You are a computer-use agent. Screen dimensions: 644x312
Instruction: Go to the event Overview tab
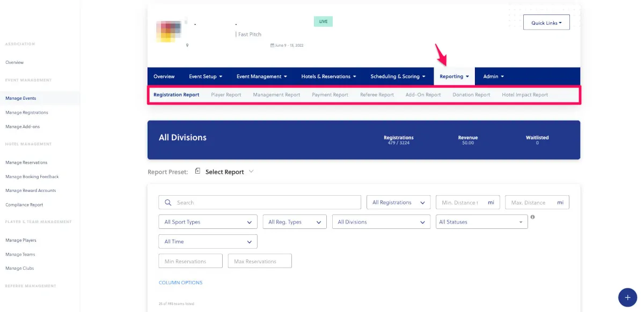click(x=164, y=76)
